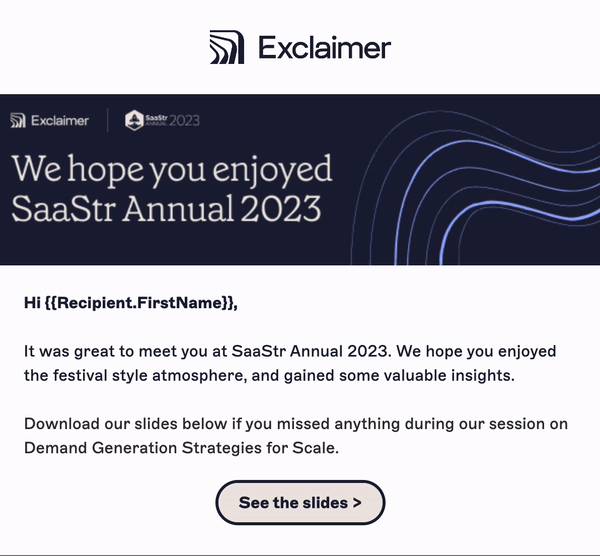Click the 'Hi' greeting word
600x556 pixels.
click(x=31, y=303)
